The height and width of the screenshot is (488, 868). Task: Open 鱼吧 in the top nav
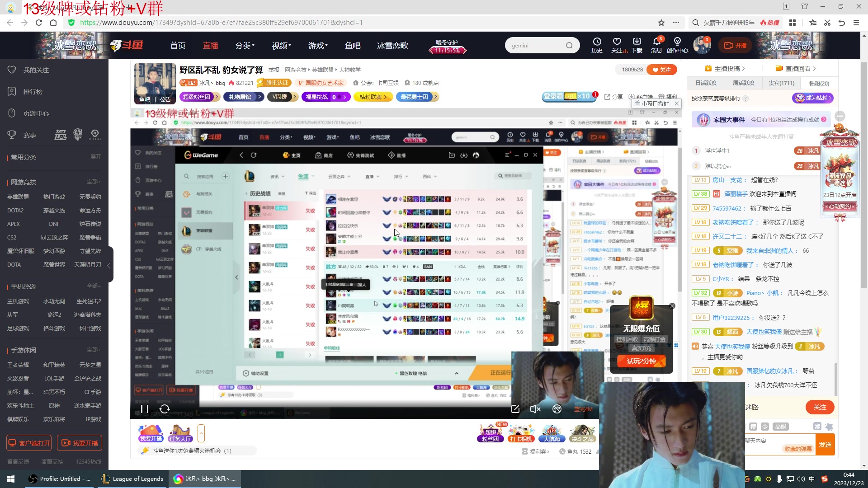353,46
